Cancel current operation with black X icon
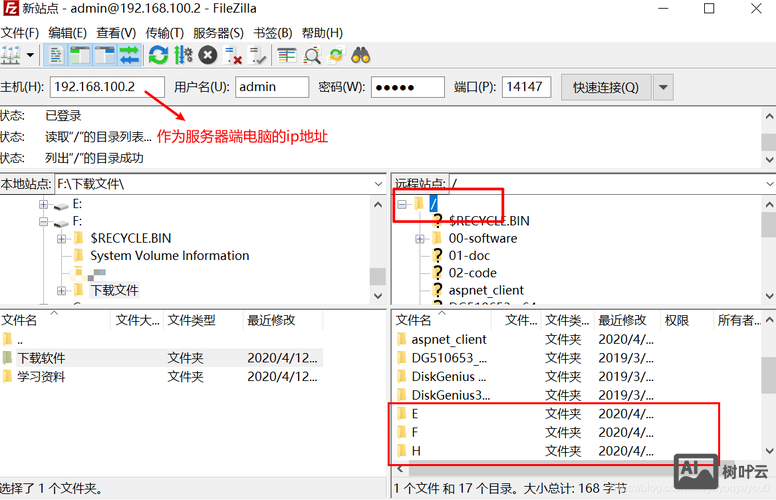The height and width of the screenshot is (500, 776). [x=208, y=55]
